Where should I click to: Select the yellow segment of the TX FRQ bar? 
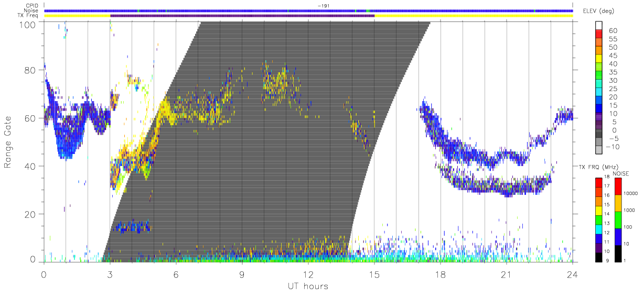(599, 211)
